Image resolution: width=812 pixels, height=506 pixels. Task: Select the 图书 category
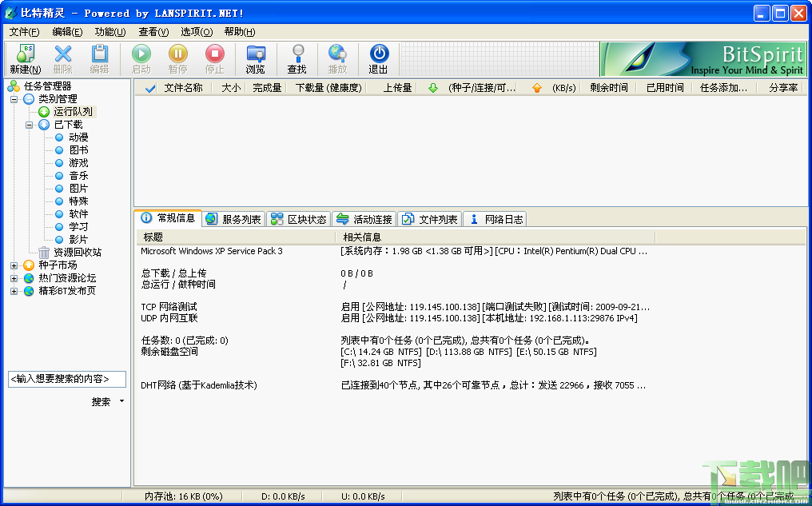point(78,150)
